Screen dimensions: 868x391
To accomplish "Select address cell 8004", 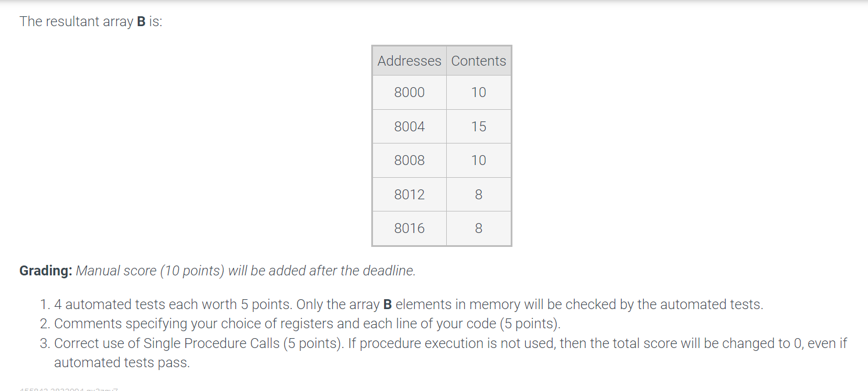I will 409,127.
